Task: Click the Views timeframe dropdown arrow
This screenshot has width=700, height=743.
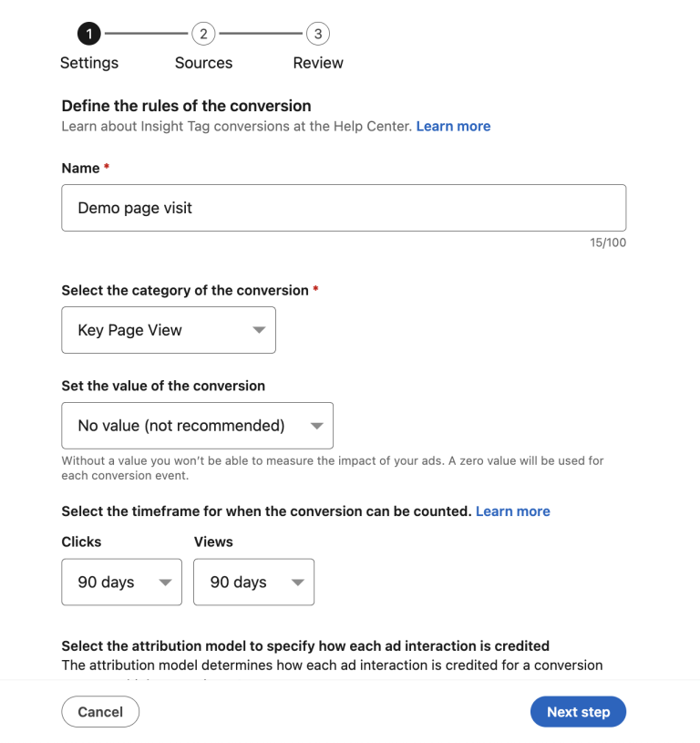Action: (x=298, y=582)
